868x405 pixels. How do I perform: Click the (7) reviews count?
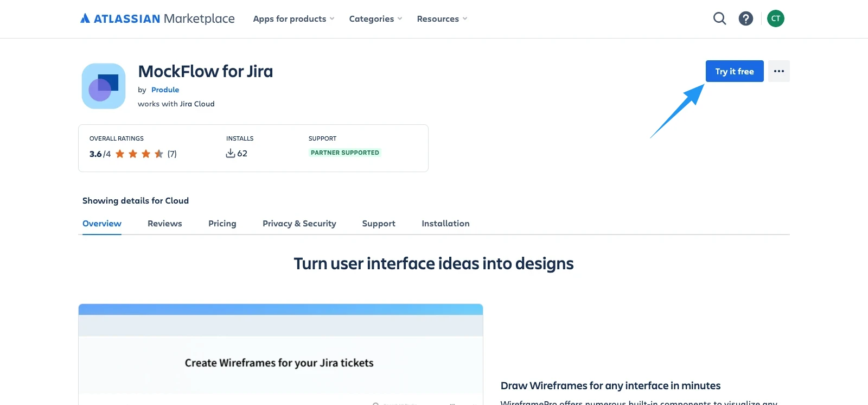pyautogui.click(x=172, y=154)
